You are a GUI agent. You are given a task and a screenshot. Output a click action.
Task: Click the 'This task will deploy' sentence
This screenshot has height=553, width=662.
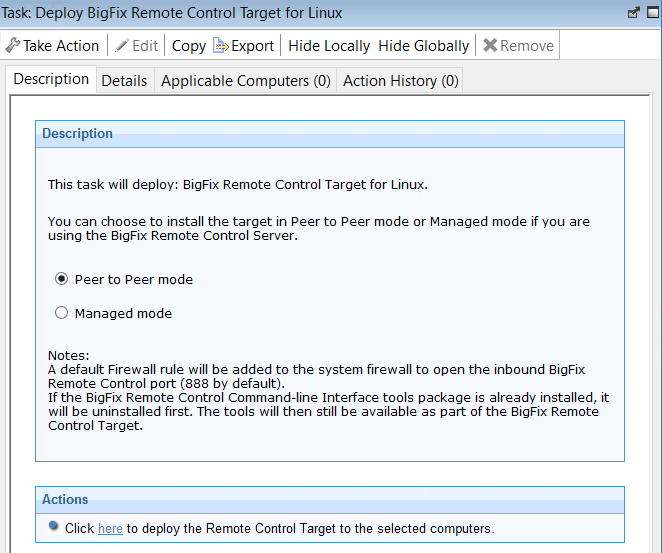[238, 185]
